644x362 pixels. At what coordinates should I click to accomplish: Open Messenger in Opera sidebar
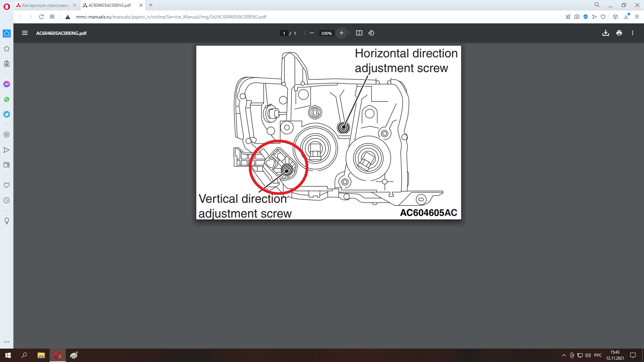[6, 84]
